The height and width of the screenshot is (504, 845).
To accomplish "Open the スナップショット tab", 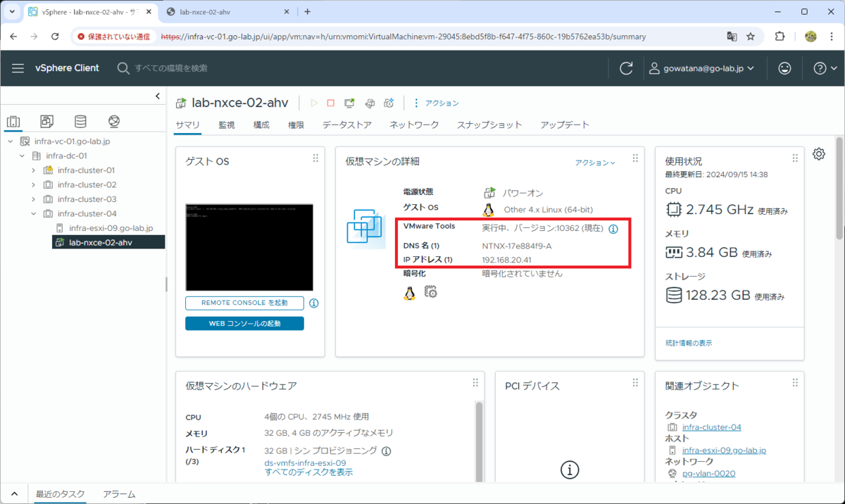I will (x=489, y=125).
